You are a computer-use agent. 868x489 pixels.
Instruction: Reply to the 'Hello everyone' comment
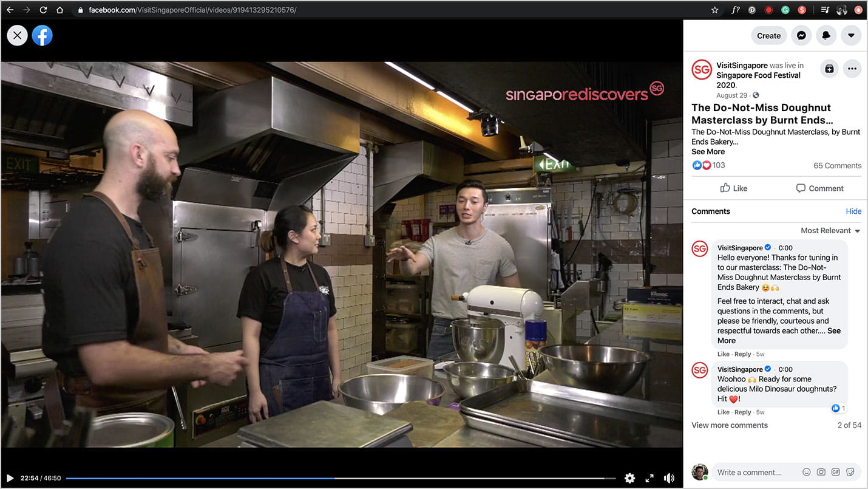(742, 354)
